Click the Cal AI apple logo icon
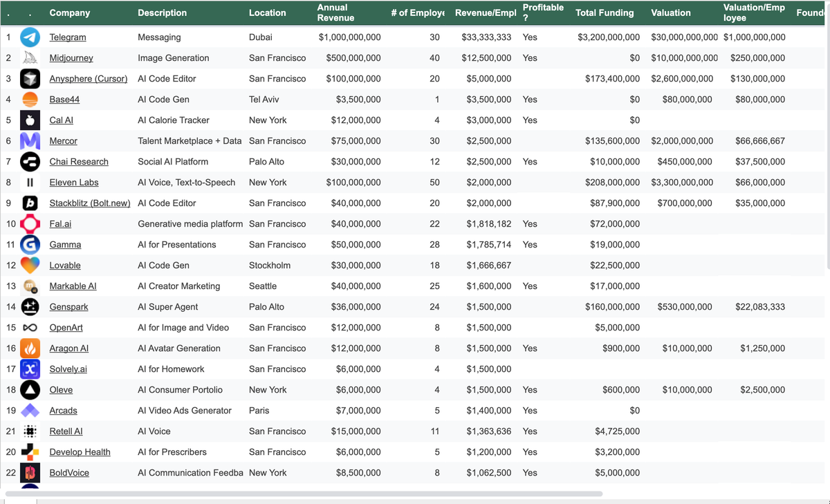 point(30,120)
